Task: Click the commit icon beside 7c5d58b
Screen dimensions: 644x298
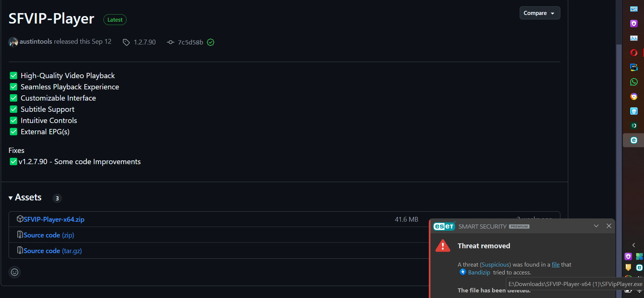Action: click(171, 42)
